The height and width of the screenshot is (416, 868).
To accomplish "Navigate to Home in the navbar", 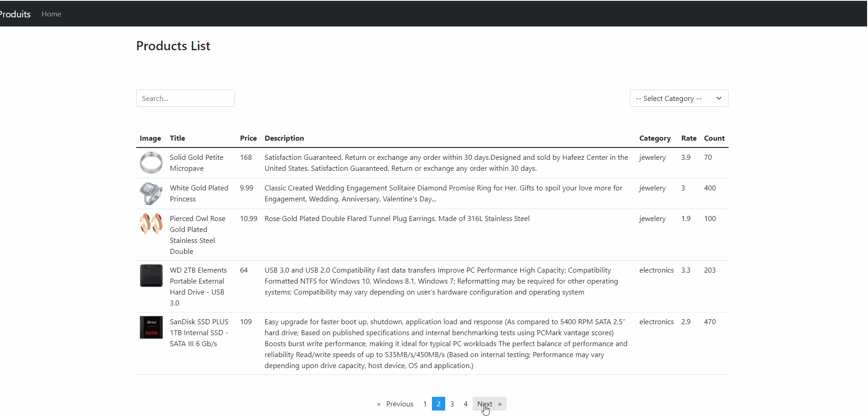I will coord(51,14).
